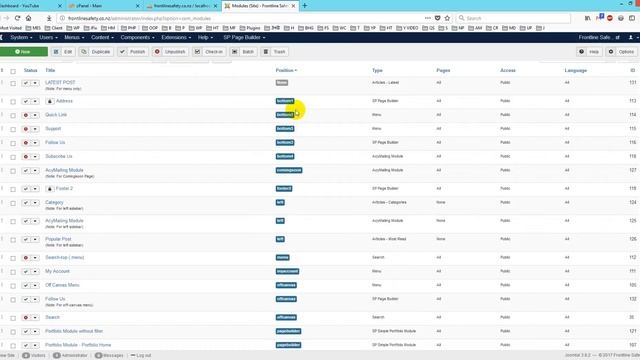Image resolution: width=640 pixels, height=360 pixels.
Task: Expand status options for My Account
Action: coord(35,271)
